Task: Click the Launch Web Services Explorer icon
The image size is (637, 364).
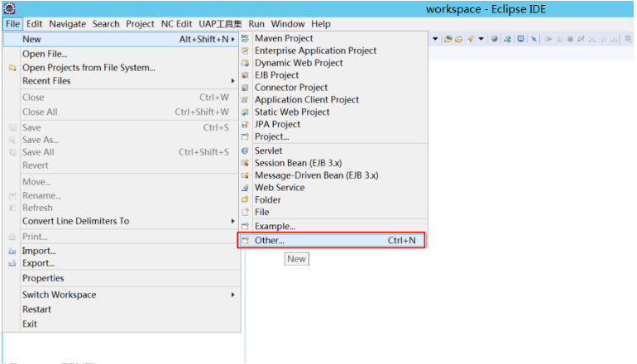Action: pyautogui.click(x=507, y=39)
